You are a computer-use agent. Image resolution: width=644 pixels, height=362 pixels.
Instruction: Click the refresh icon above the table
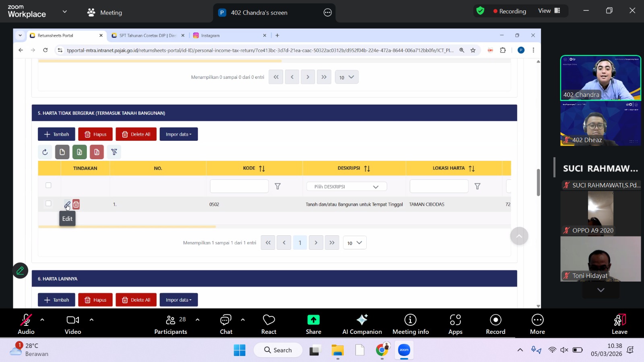[45, 152]
